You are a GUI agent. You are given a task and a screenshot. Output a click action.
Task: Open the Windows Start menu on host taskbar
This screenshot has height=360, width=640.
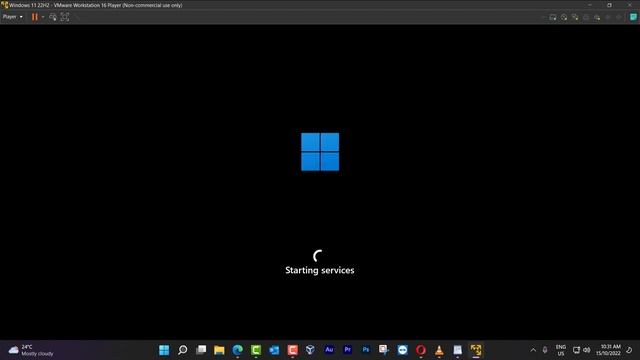pos(164,350)
